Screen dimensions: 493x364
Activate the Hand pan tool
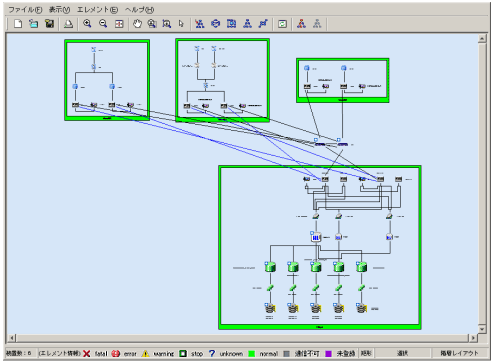(137, 24)
